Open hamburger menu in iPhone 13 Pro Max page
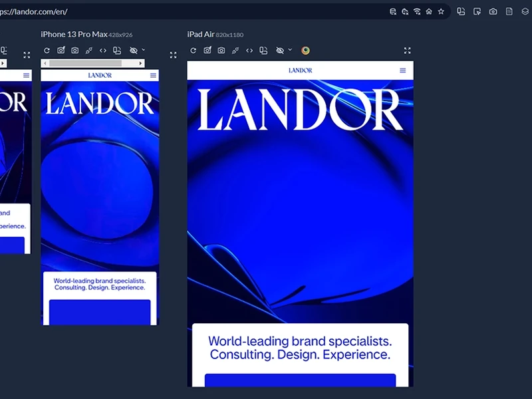This screenshot has height=399, width=532. click(x=154, y=75)
